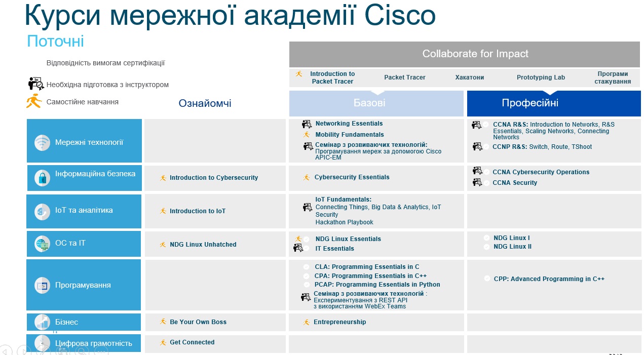
Task: Click the runner icon beside Introduction to IoT
Action: (163, 211)
